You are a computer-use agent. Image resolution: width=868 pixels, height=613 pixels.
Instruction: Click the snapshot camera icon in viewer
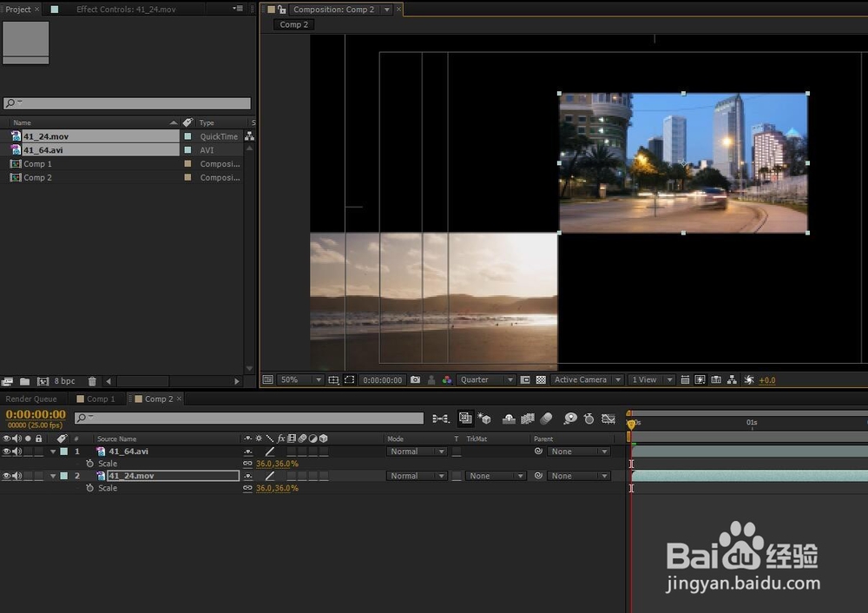(x=415, y=380)
